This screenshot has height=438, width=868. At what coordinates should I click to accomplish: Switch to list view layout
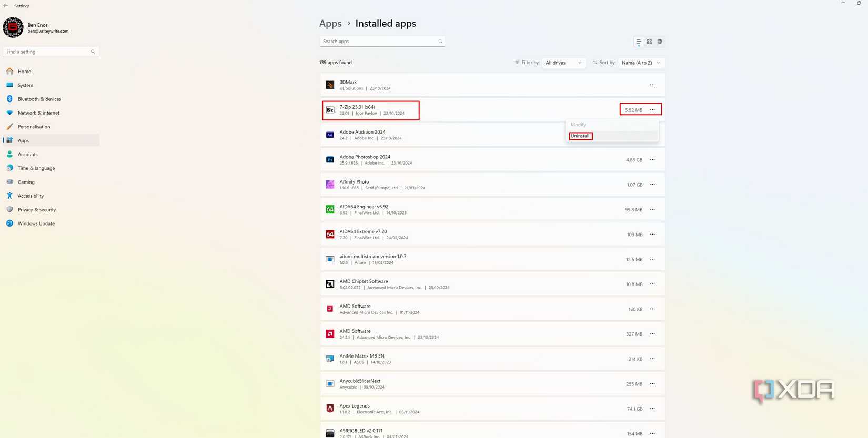(x=639, y=42)
